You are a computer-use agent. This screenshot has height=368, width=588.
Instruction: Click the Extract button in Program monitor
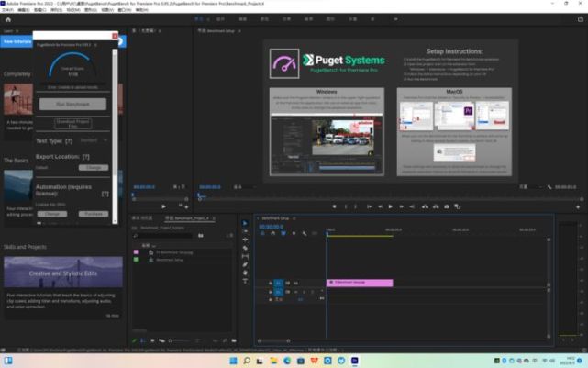(436, 206)
